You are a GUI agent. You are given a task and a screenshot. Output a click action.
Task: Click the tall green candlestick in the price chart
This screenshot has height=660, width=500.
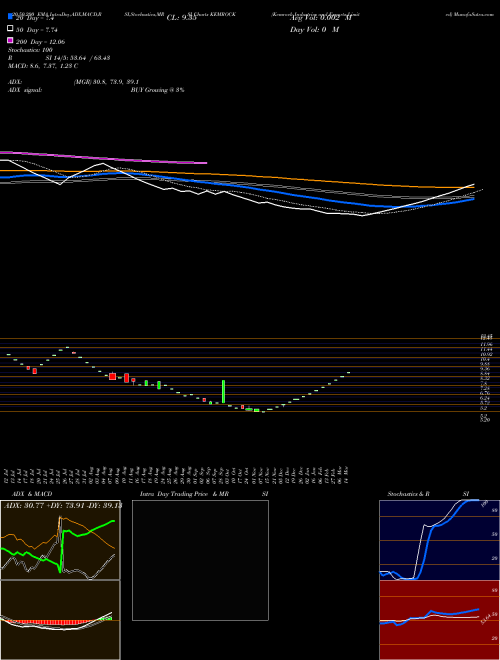pos(223,391)
